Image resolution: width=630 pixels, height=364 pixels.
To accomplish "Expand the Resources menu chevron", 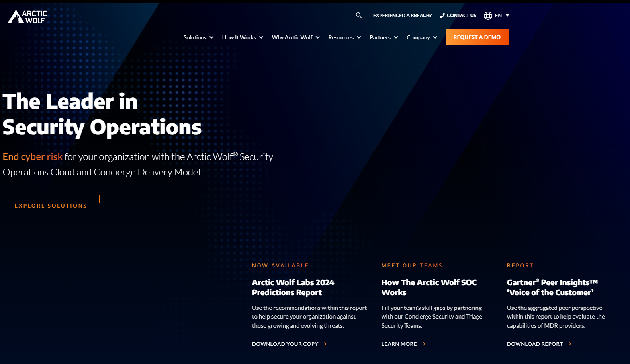I will pos(359,37).
